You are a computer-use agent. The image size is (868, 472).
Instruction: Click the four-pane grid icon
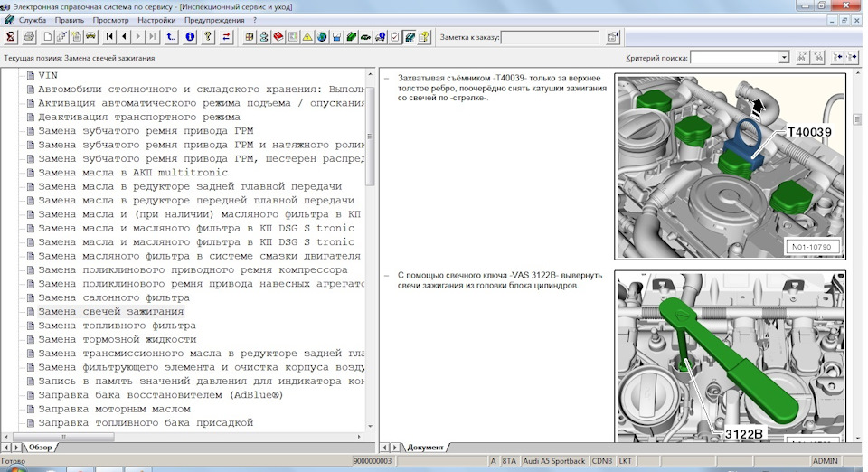[250, 37]
